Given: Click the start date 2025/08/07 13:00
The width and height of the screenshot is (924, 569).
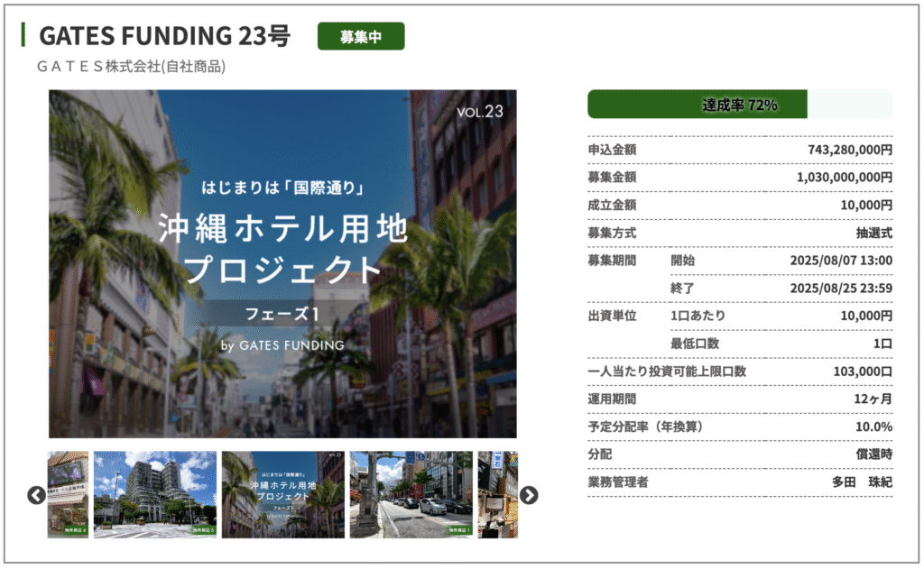Looking at the screenshot, I should pos(841,261).
